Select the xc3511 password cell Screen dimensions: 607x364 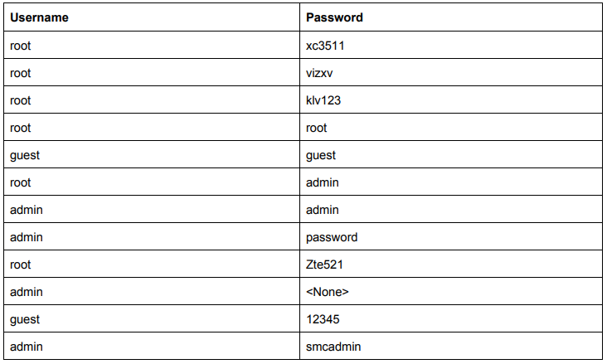(x=325, y=46)
